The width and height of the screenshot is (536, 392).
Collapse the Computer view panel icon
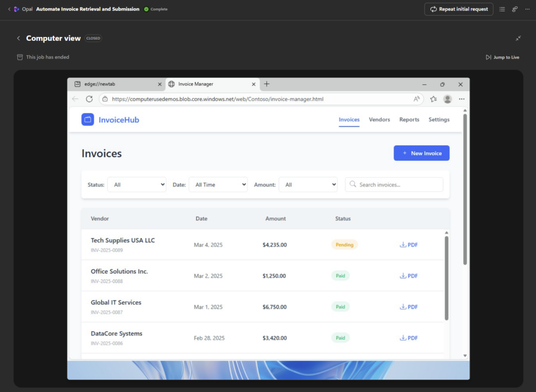tap(518, 38)
